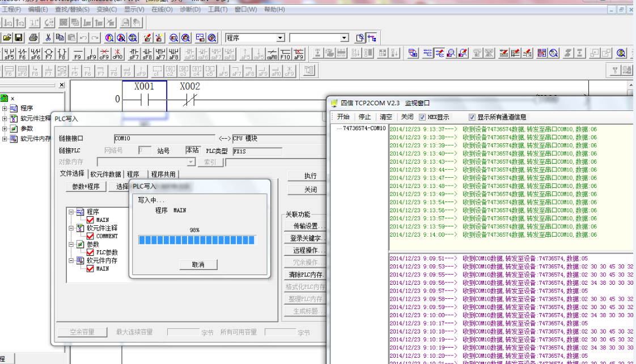Click 停止 in TCP2COM monitor window
Viewport: 636px width, 364px height.
[364, 117]
